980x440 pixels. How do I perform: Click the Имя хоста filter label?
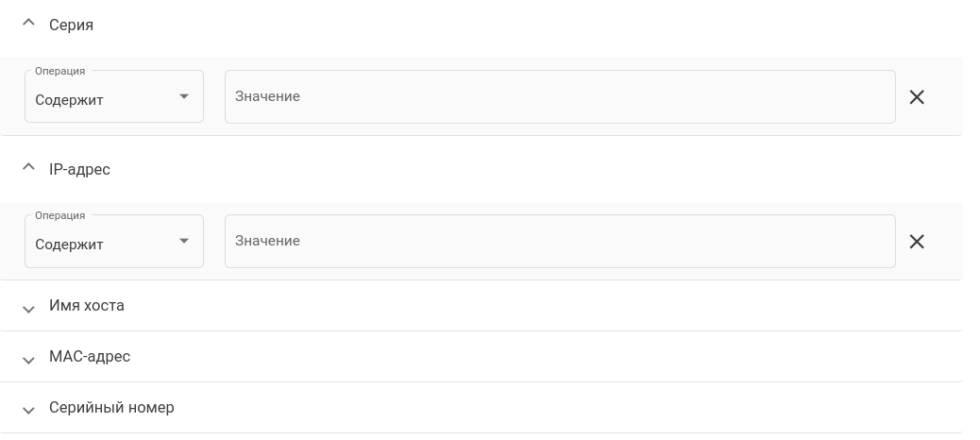click(x=87, y=306)
